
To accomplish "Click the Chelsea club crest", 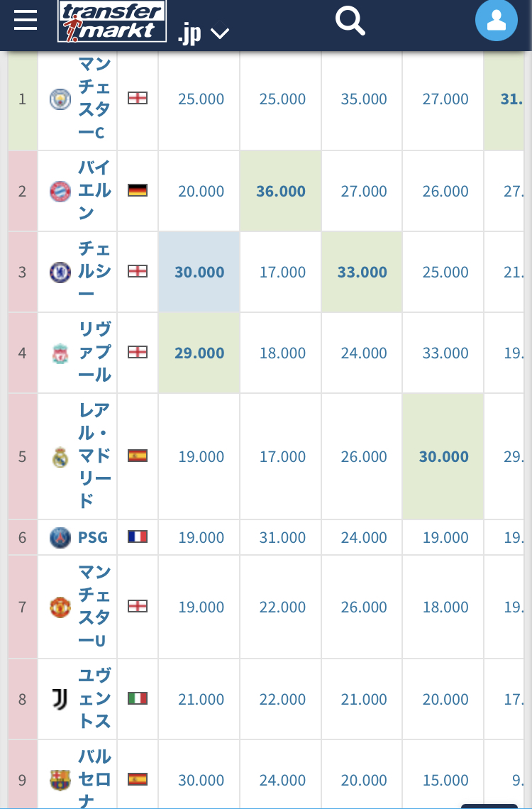I will point(60,272).
